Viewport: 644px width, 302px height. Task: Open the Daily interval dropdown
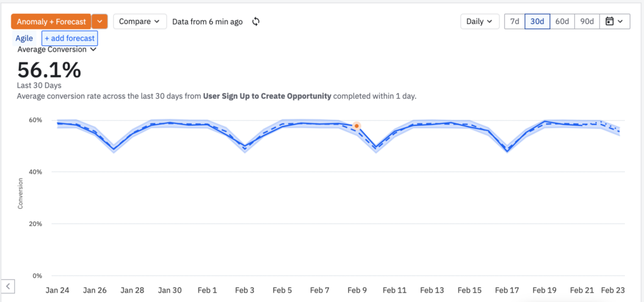[480, 21]
